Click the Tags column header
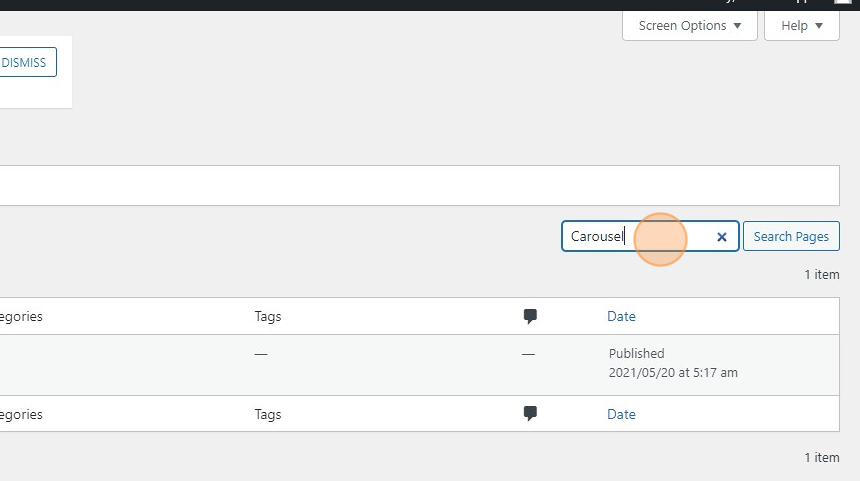Image resolution: width=860 pixels, height=481 pixels. 268,316
